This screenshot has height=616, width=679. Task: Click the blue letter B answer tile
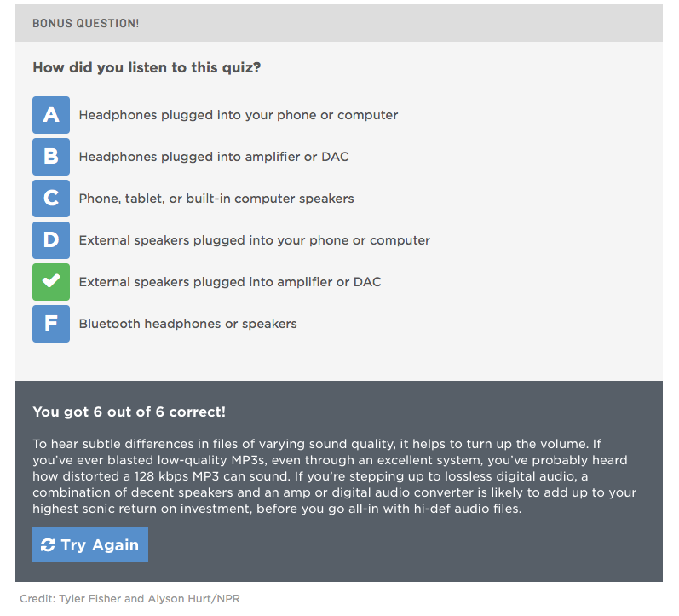click(x=51, y=157)
